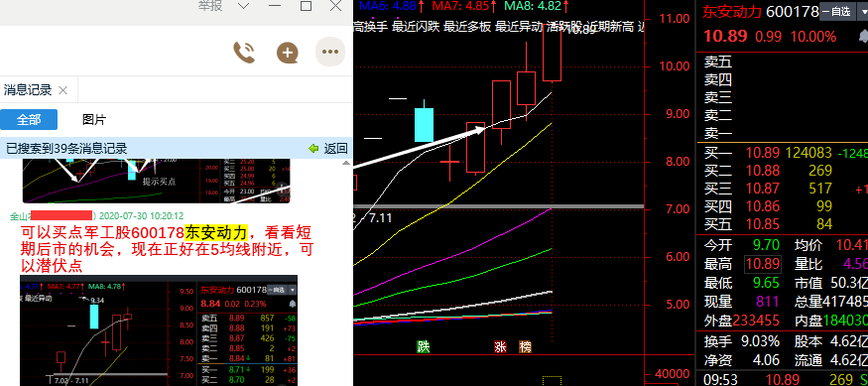This screenshot has height=386, width=868.
Task: Click the 返回 link
Action: coord(335,149)
